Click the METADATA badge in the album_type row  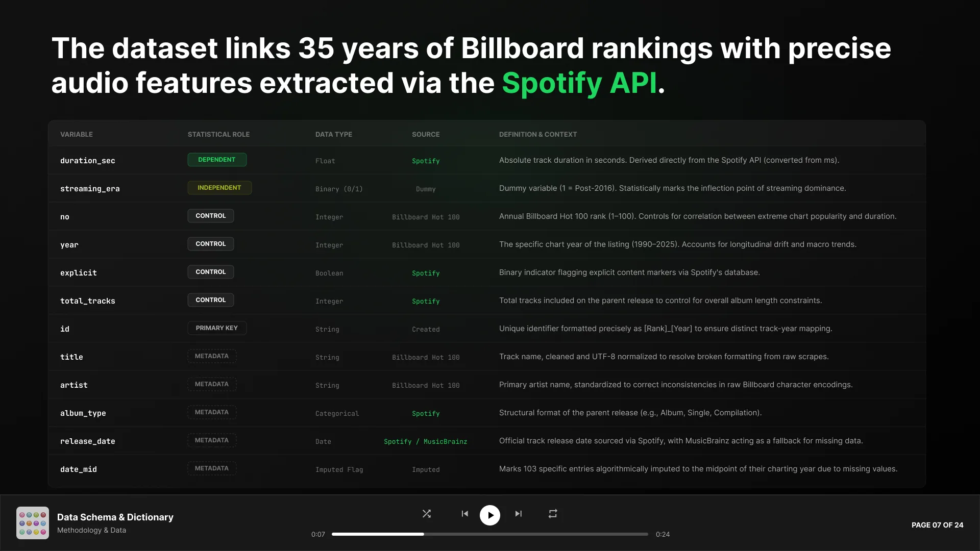(212, 412)
